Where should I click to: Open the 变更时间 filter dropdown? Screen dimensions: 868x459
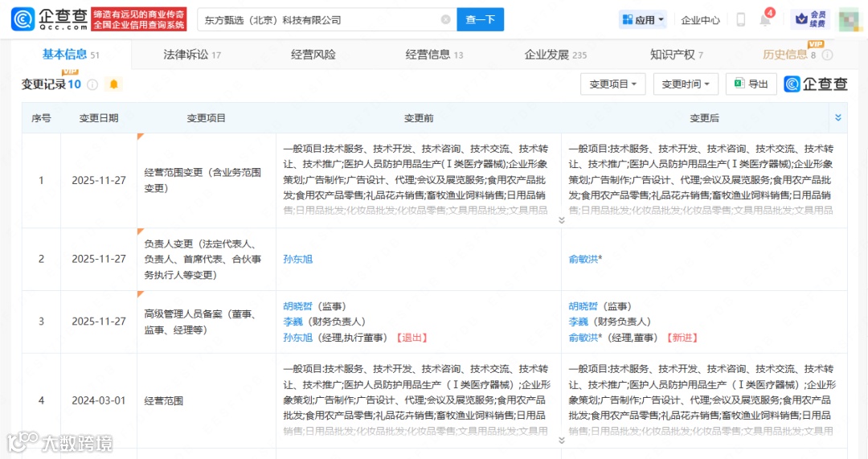686,84
